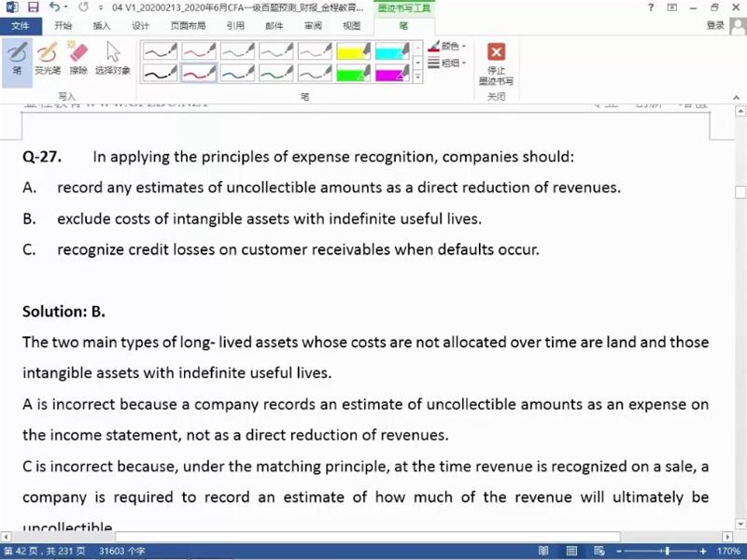This screenshot has width=747, height=560.
Task: Select the Pen (笔) ink tool
Action: [17, 58]
